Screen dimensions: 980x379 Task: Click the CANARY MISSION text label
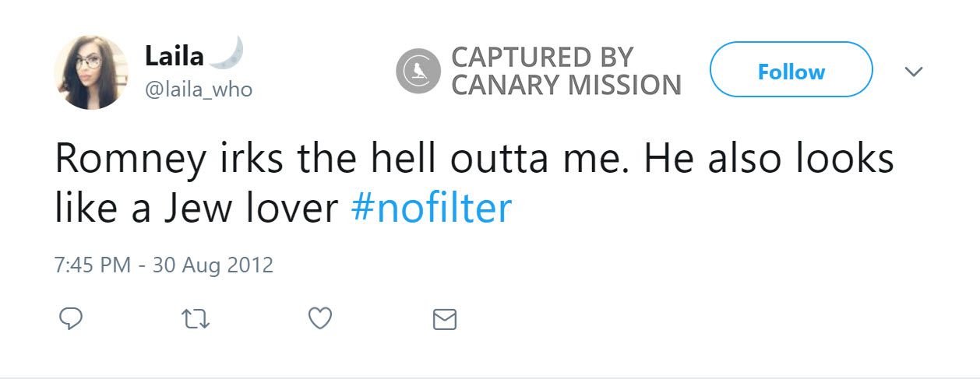point(566,85)
